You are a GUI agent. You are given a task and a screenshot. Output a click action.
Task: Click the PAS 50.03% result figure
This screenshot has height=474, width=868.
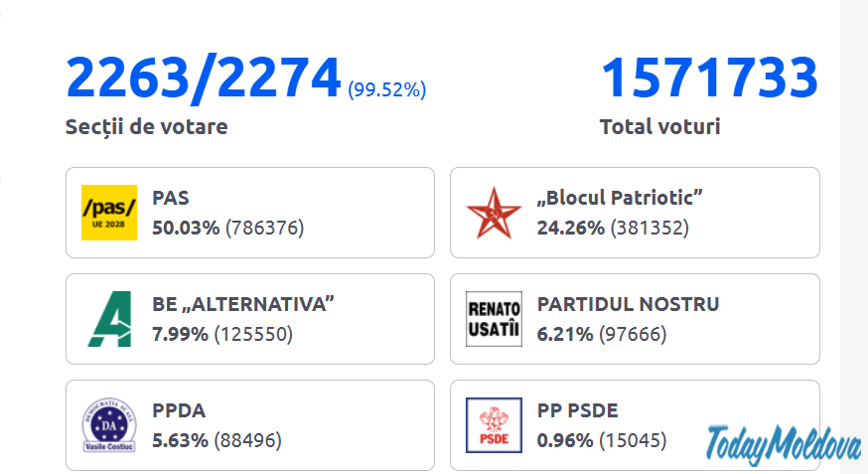point(186,228)
